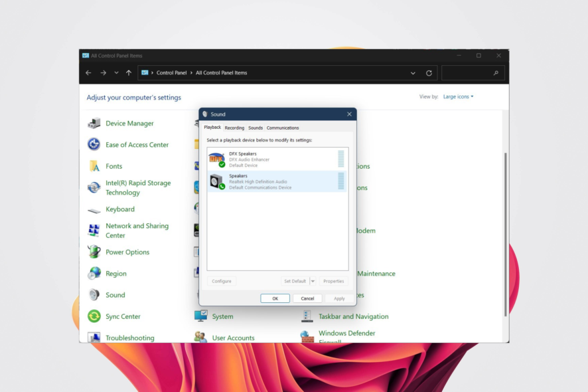Click the DFX Speakers device icon

(217, 159)
